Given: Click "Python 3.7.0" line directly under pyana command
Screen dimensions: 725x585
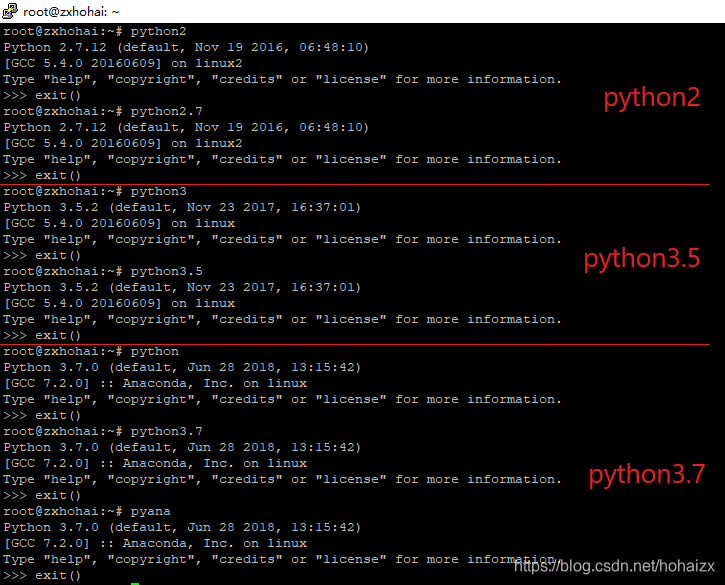Looking at the screenshot, I should pyautogui.click(x=182, y=527).
